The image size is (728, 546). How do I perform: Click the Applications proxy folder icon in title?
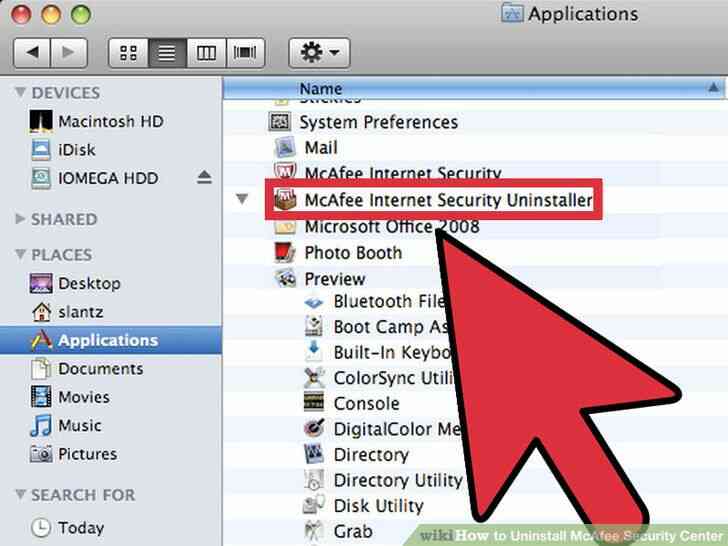point(512,13)
